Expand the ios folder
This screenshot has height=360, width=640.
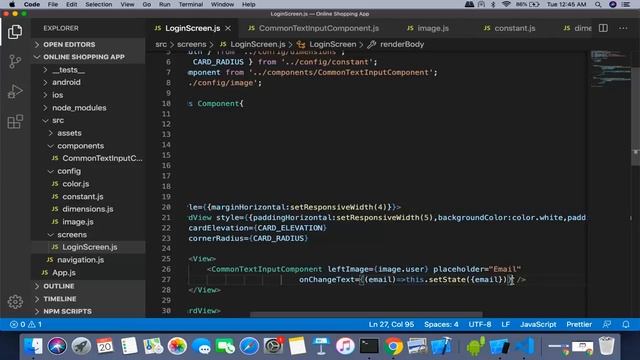pyautogui.click(x=88, y=95)
